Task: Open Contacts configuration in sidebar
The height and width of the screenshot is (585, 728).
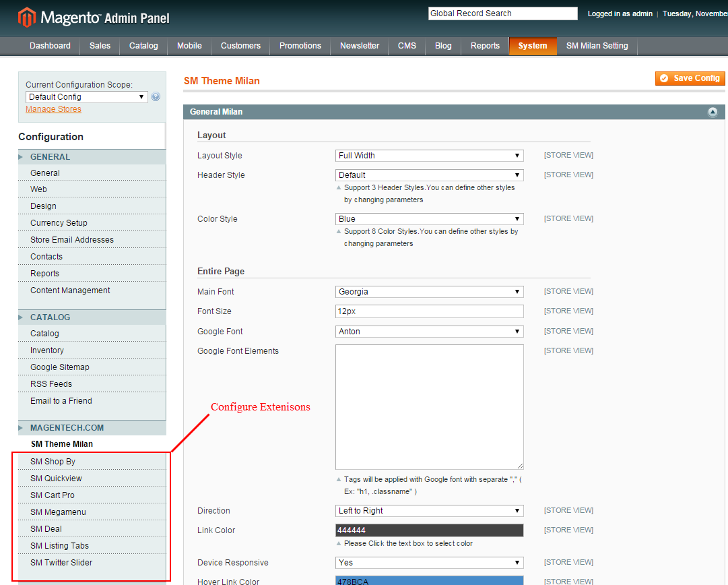Action: coord(92,257)
